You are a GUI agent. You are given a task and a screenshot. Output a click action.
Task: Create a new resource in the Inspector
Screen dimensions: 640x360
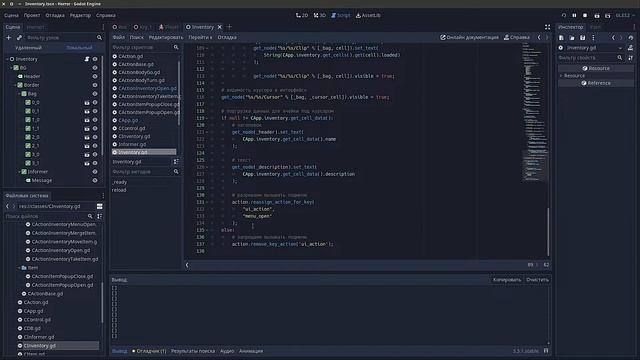tap(561, 38)
